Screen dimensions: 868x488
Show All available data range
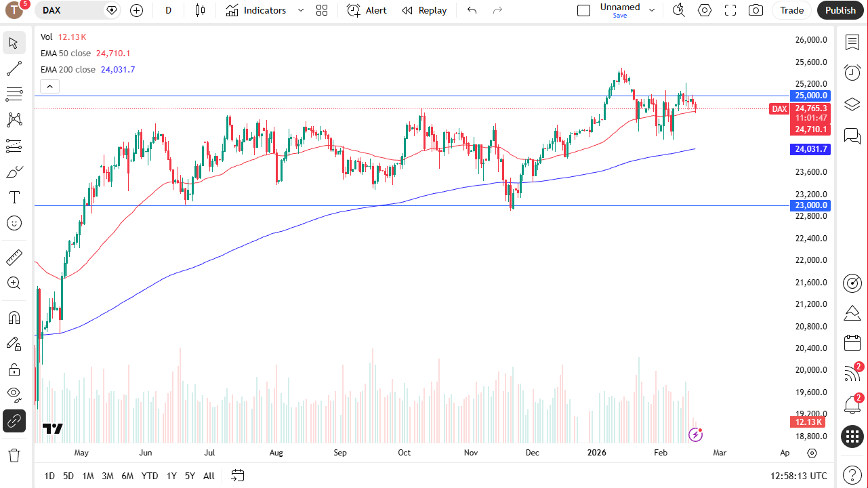coord(209,476)
